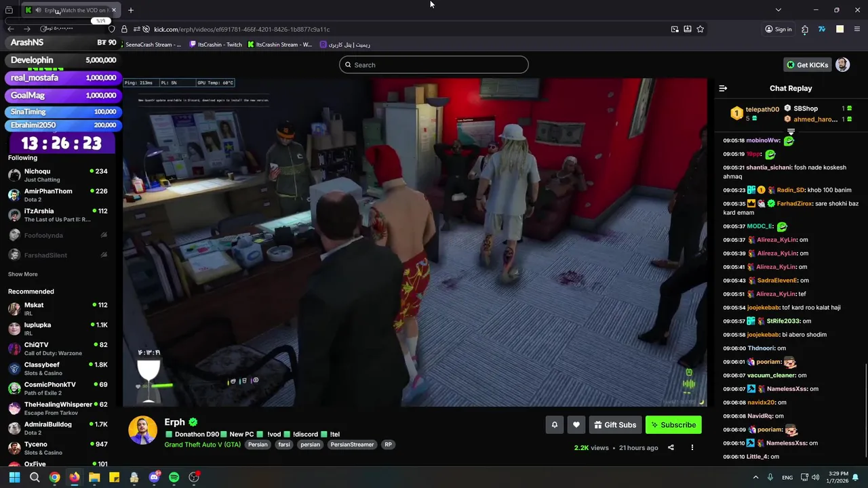Click the Gift Subs button
The image size is (868, 488).
coord(615,425)
